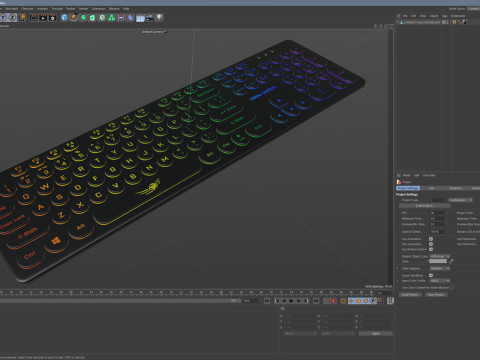This screenshot has height=360, width=480.
Task: Toggle Parameter keyframe recording icon
Action: click(x=373, y=301)
